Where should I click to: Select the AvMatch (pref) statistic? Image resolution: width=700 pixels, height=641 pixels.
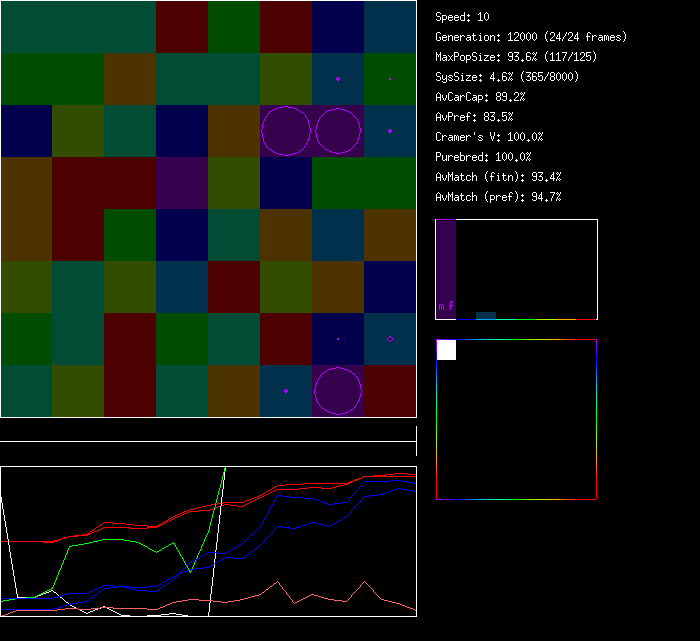point(498,197)
